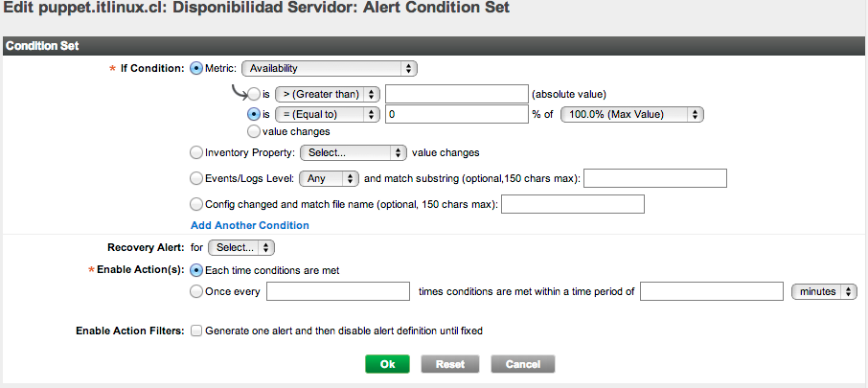Select the value changes radio button
The height and width of the screenshot is (388, 868).
coord(254,131)
